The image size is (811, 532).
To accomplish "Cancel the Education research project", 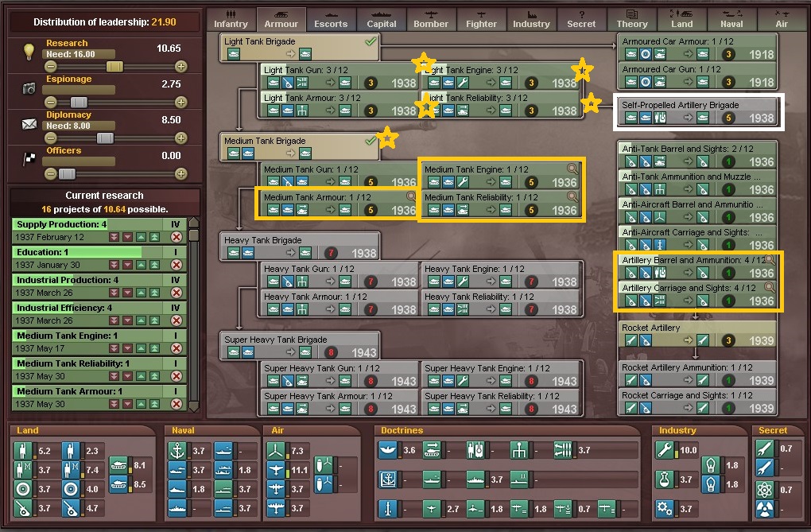I will [x=177, y=265].
